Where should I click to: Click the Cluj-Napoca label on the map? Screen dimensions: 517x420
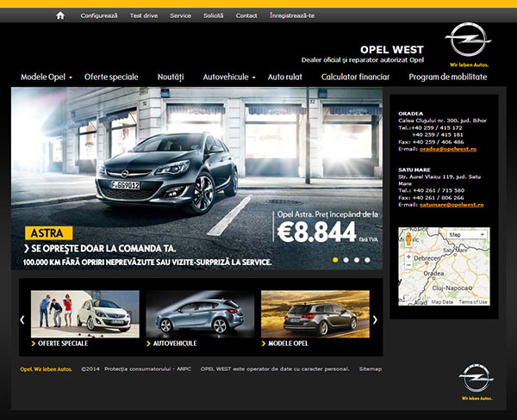coord(451,288)
